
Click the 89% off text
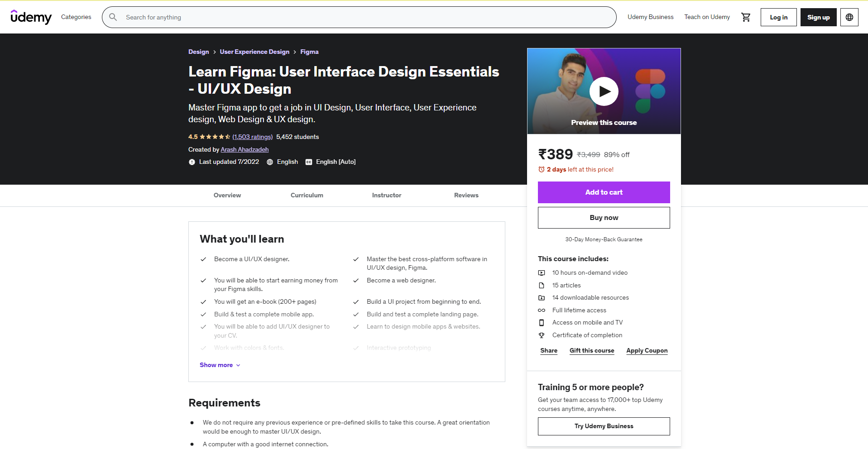click(x=617, y=155)
